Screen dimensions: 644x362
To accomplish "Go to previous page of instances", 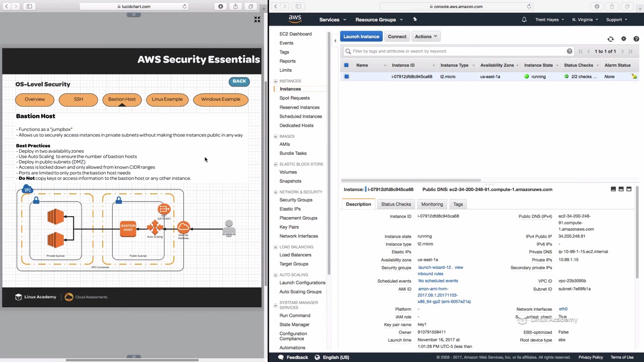I will pos(589,51).
